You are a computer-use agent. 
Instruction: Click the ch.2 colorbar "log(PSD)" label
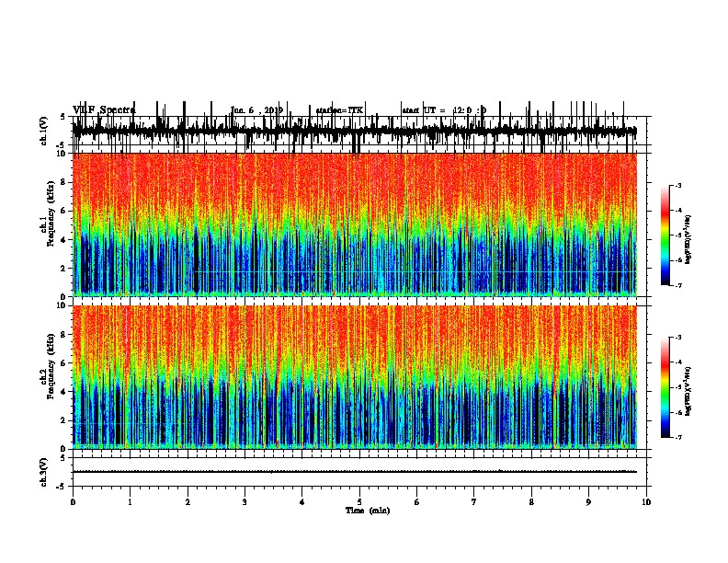[x=688, y=391]
